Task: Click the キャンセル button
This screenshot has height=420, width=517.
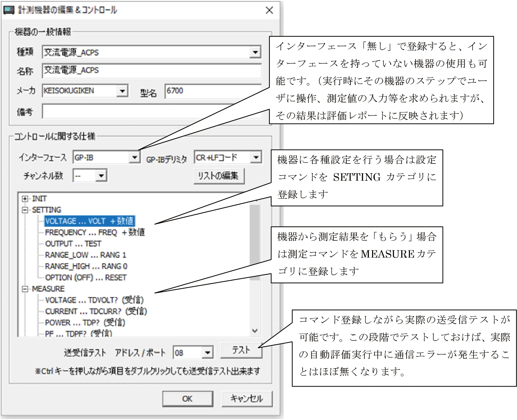Action: (247, 399)
